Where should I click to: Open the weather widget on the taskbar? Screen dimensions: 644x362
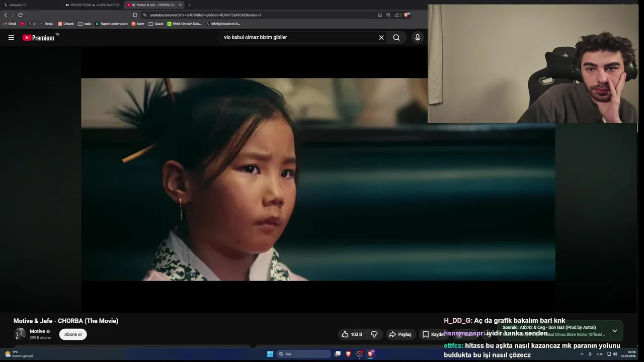click(19, 354)
